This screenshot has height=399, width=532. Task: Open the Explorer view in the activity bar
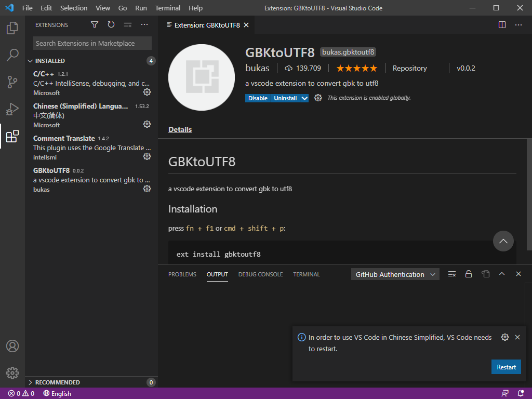[x=12, y=29]
